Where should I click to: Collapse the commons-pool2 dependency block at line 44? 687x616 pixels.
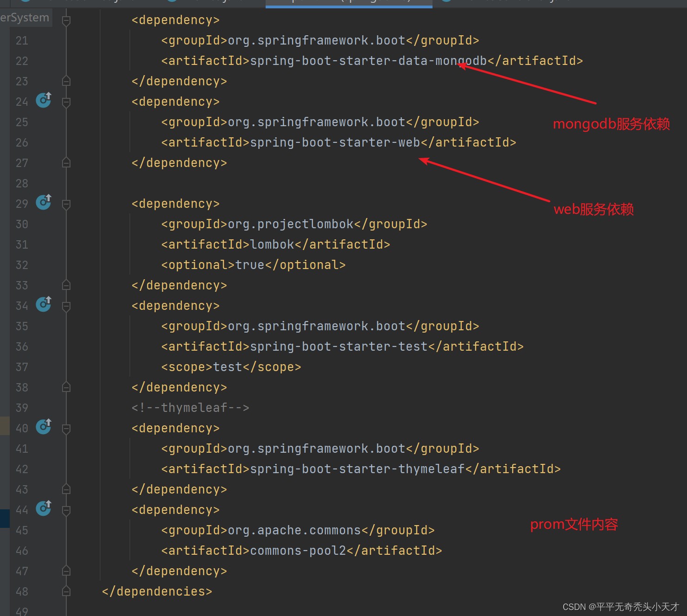pyautogui.click(x=66, y=510)
